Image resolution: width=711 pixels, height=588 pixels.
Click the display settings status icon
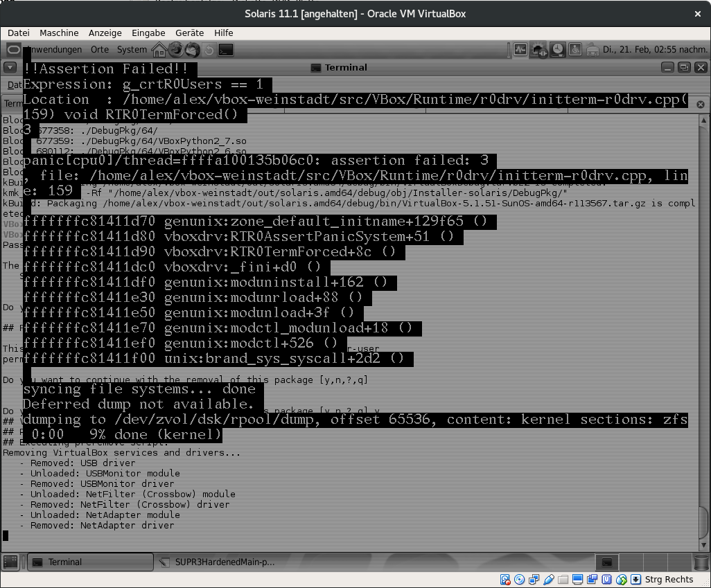(x=578, y=580)
